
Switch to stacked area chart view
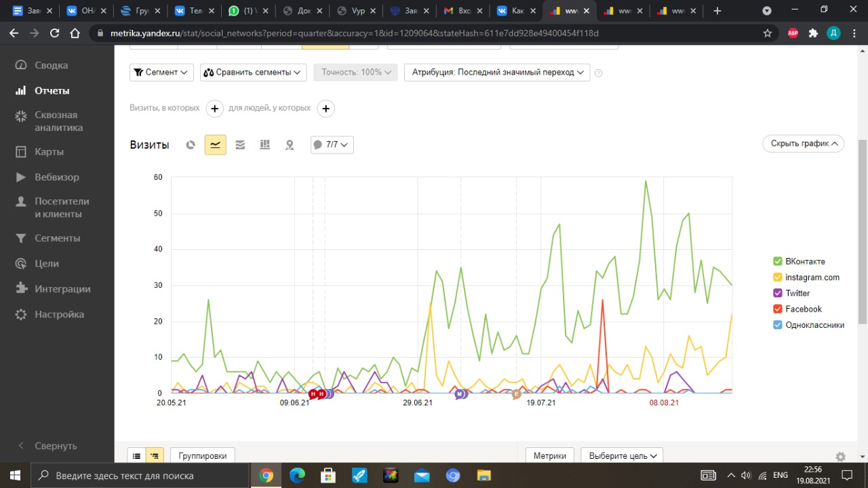(x=240, y=145)
